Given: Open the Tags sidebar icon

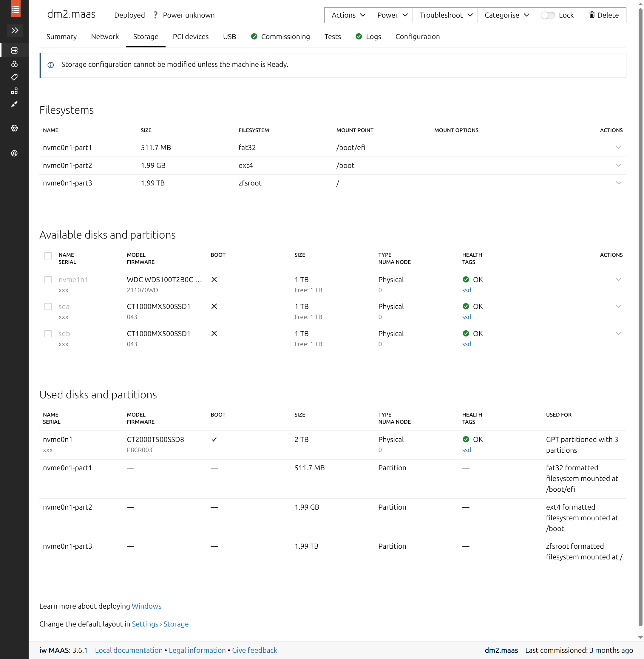Looking at the screenshot, I should (14, 77).
